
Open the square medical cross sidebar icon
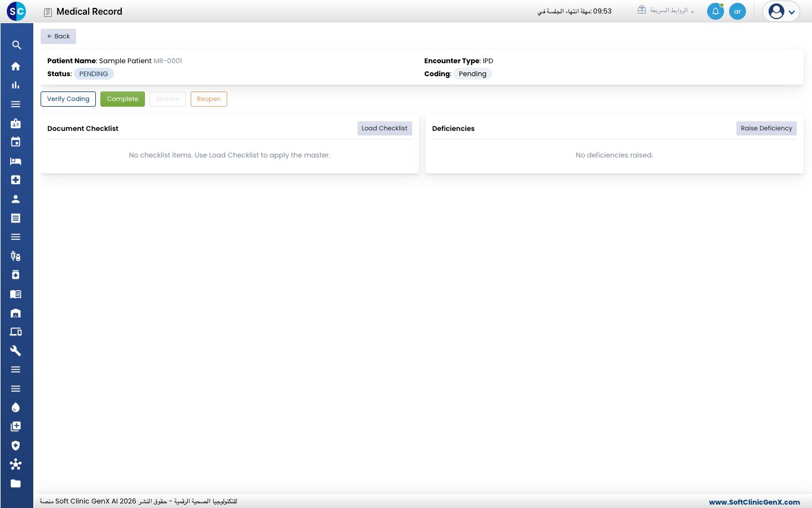[16, 180]
